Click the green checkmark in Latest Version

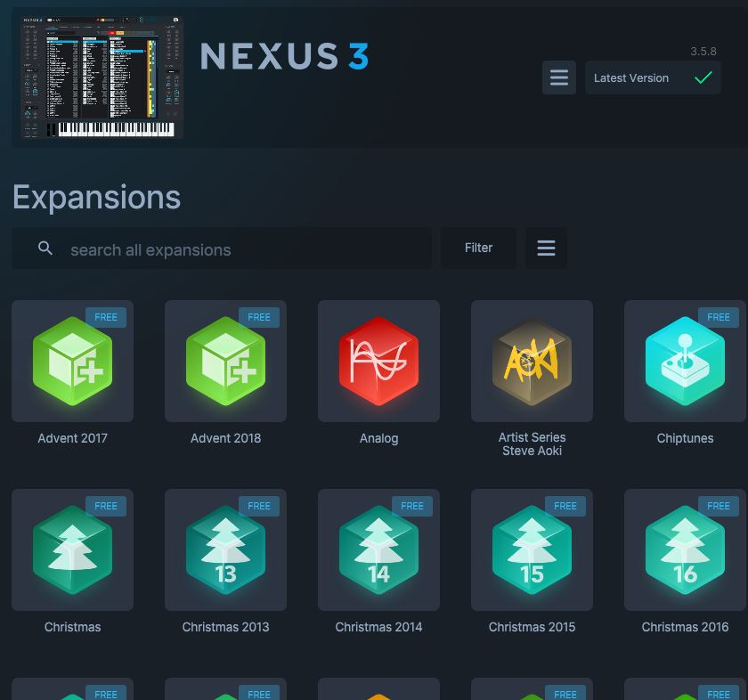pyautogui.click(x=703, y=77)
